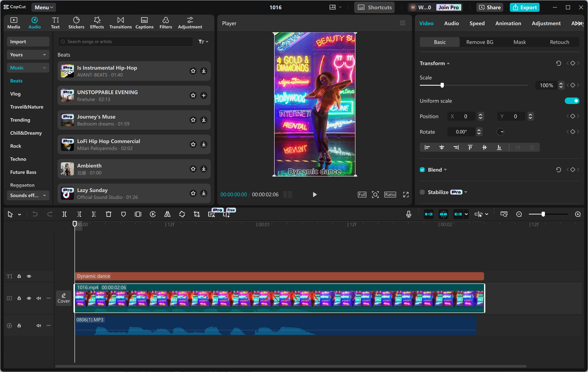Screen dimensions: 588x372
Task: Hide the 1016.mp4 video track
Action: coord(29,298)
